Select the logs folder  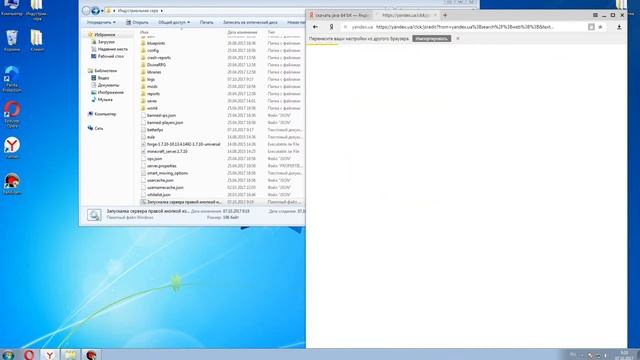pos(151,79)
